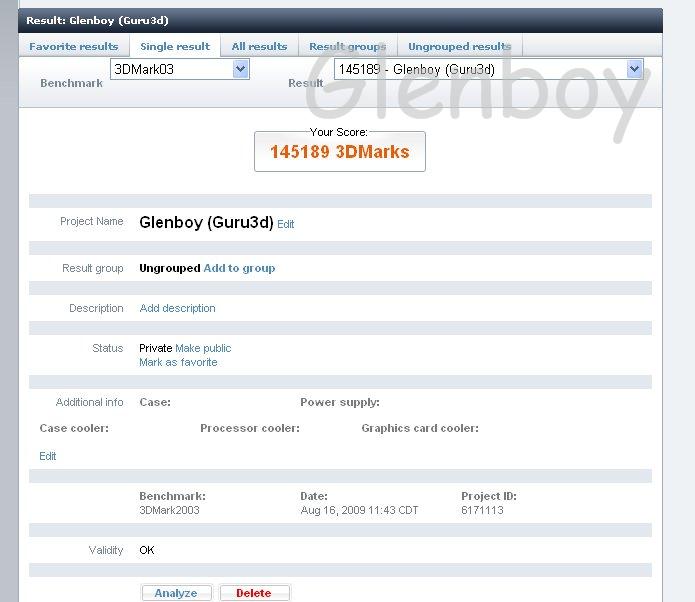Click Make public to change status

(x=203, y=348)
